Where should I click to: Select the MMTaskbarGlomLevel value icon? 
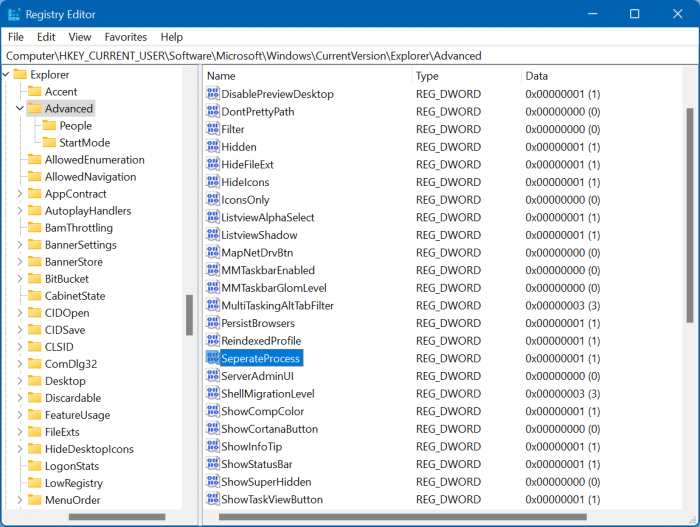pos(212,288)
